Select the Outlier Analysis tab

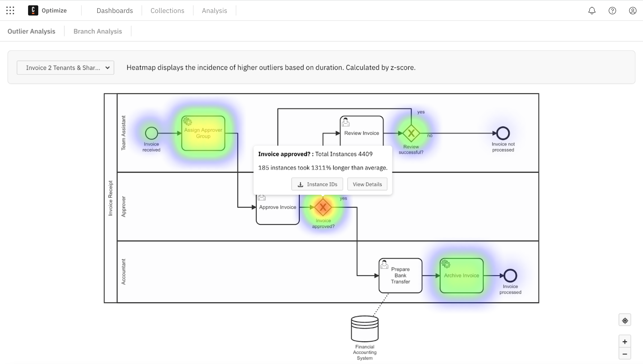pyautogui.click(x=31, y=31)
